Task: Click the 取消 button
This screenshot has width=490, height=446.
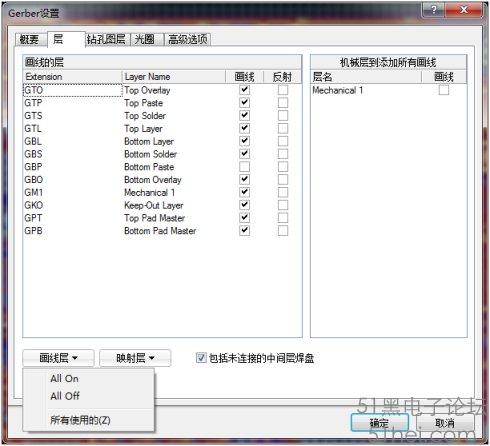Action: [x=445, y=423]
